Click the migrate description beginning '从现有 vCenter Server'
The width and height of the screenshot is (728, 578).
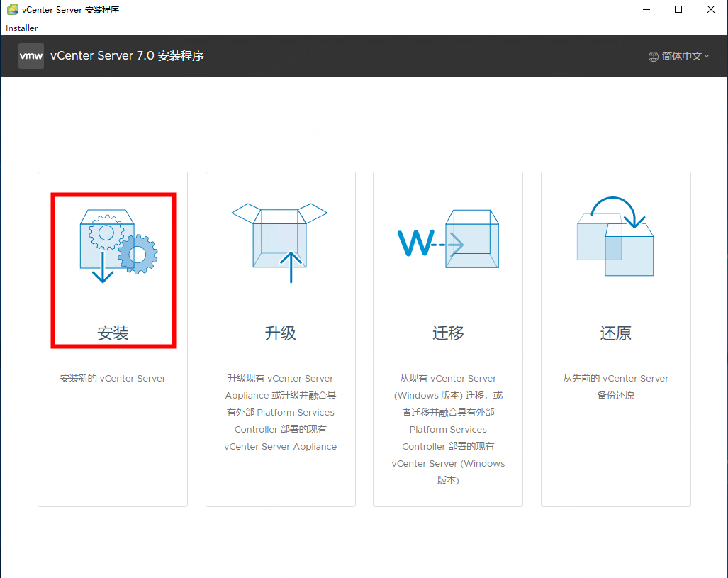(448, 429)
